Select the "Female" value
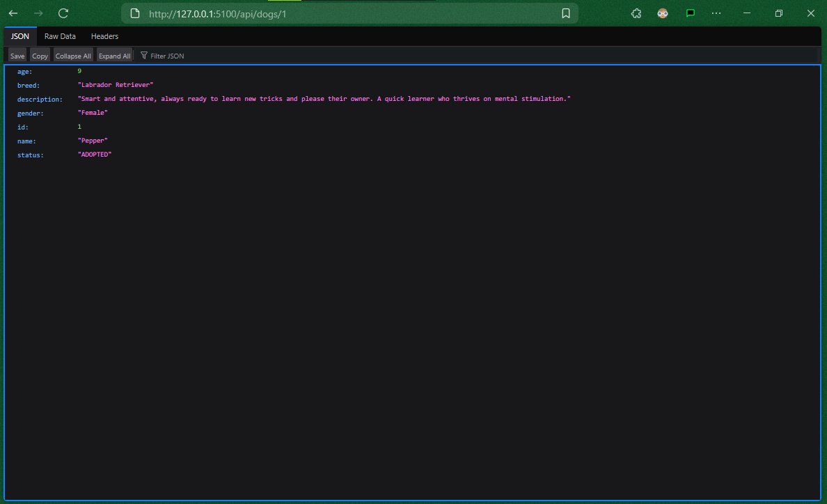 pyautogui.click(x=93, y=113)
